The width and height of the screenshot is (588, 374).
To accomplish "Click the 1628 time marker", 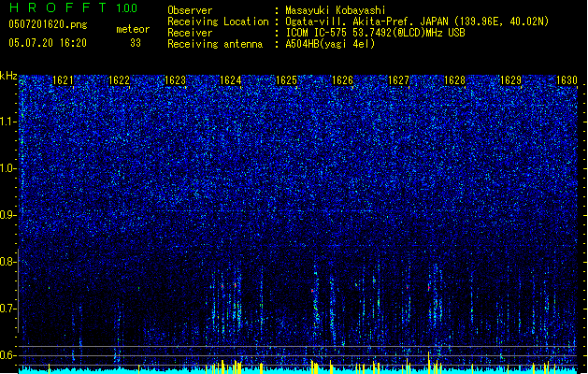I will click(x=455, y=80).
